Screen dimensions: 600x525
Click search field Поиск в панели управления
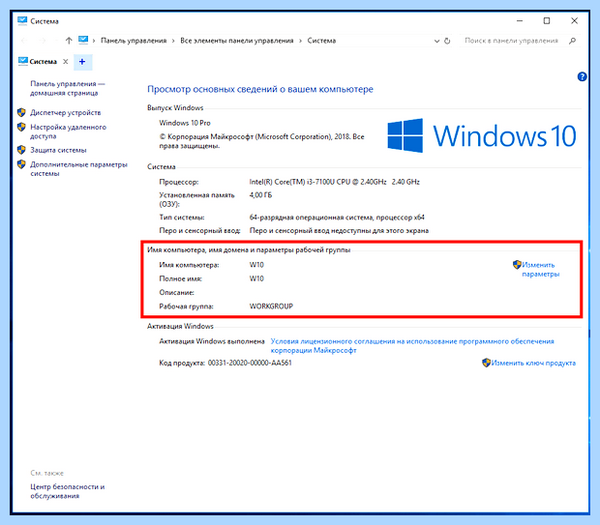click(511, 41)
